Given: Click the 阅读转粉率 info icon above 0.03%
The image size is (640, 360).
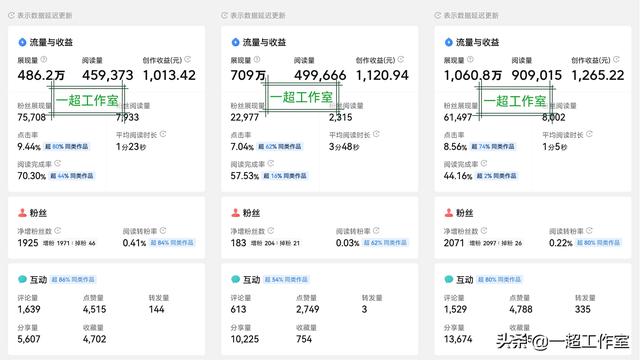Looking at the screenshot, I should pos(376,230).
